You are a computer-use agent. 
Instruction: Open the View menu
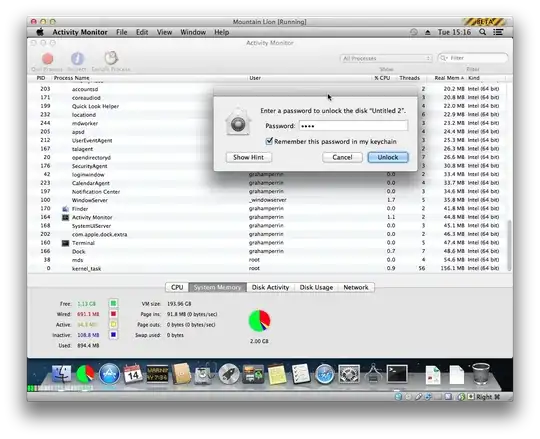(164, 32)
